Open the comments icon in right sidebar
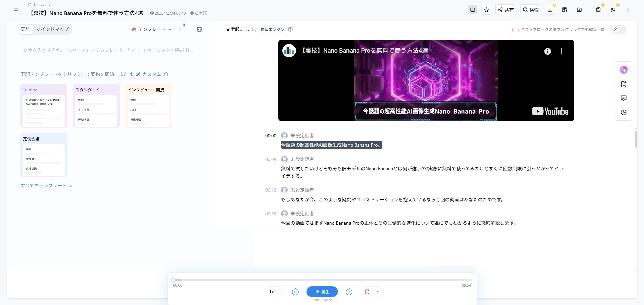 point(624,98)
